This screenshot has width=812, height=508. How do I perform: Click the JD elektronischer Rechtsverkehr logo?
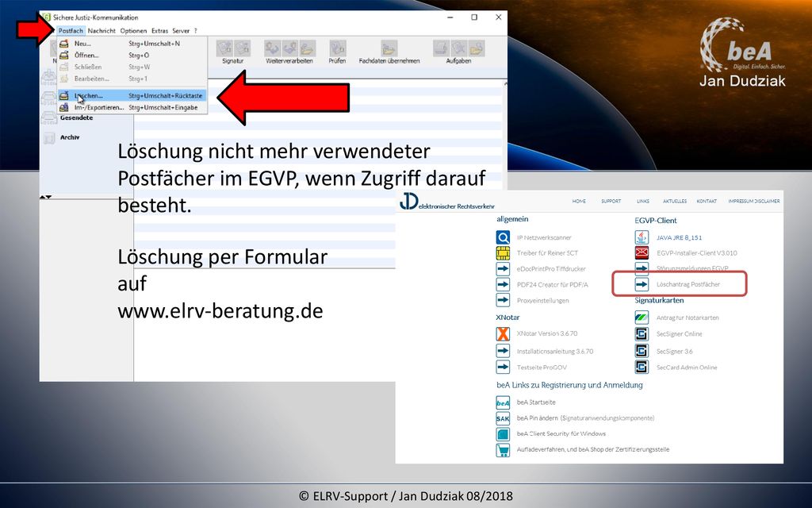(x=447, y=202)
